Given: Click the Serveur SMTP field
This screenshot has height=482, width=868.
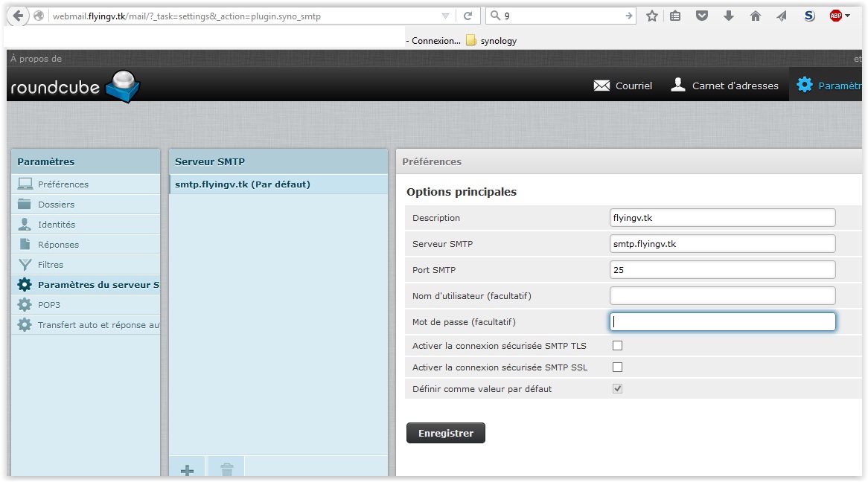Looking at the screenshot, I should coord(722,243).
